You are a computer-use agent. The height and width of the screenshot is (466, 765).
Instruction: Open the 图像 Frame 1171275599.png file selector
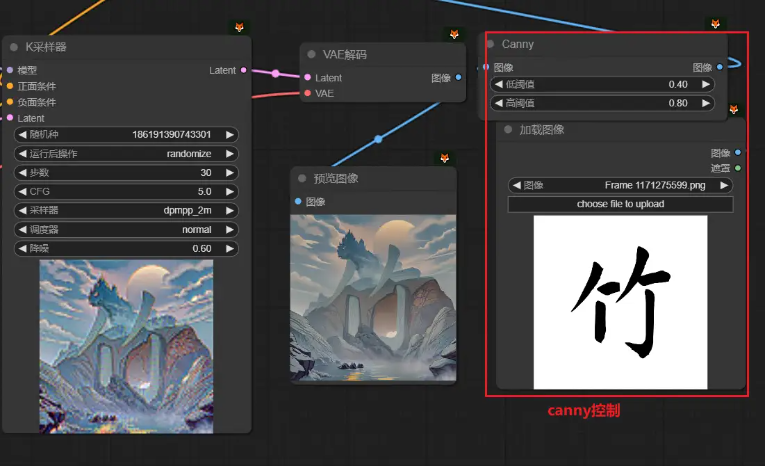tap(620, 185)
